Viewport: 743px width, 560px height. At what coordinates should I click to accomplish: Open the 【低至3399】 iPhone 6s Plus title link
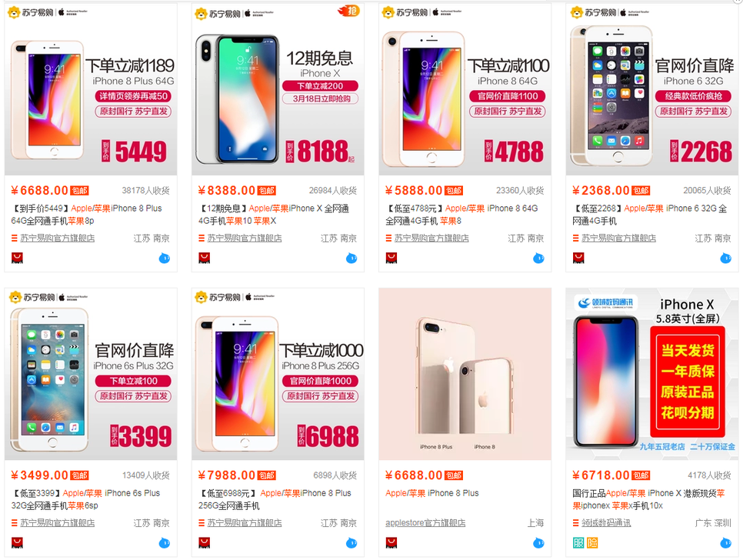point(86,499)
